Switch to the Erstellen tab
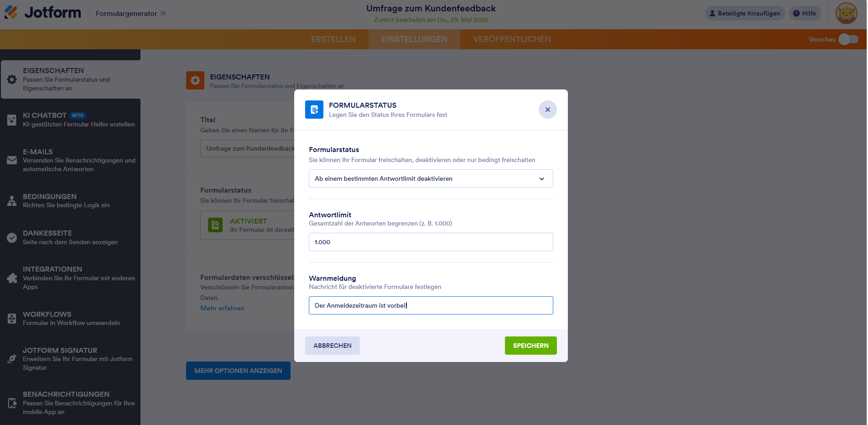 point(333,39)
